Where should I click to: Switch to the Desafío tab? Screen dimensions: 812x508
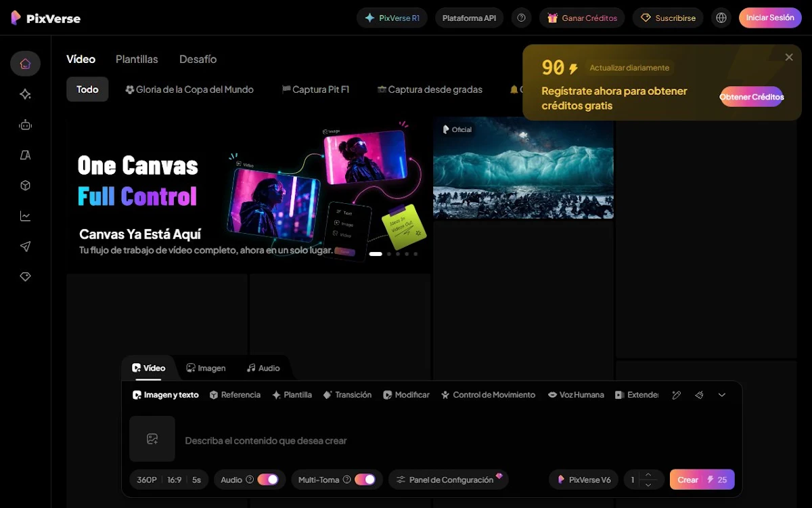(198, 59)
